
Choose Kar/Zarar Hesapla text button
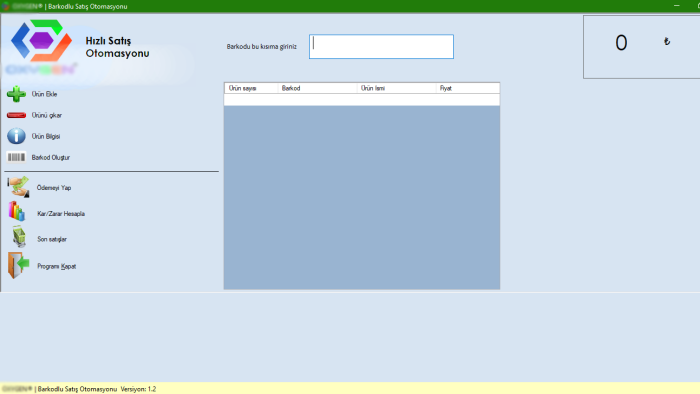[x=61, y=213]
